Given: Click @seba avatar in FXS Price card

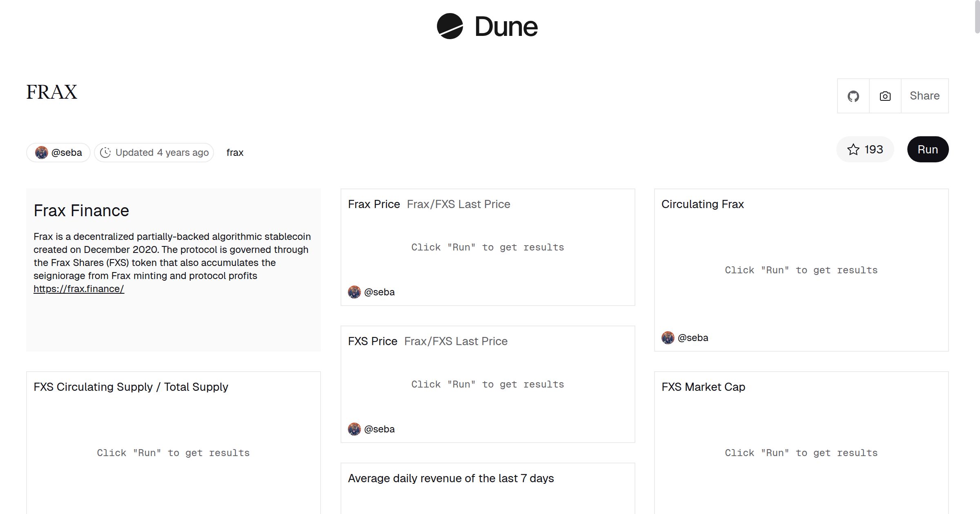Looking at the screenshot, I should (354, 429).
